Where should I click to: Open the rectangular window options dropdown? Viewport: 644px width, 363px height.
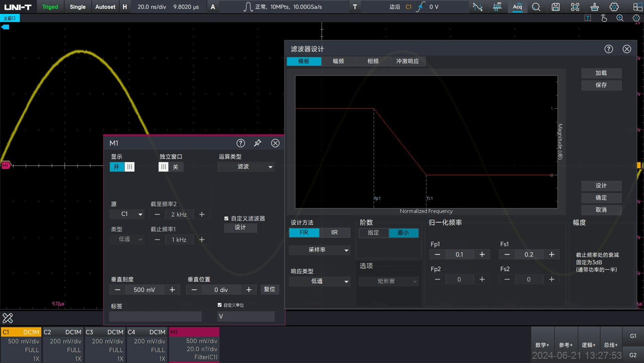tap(388, 281)
